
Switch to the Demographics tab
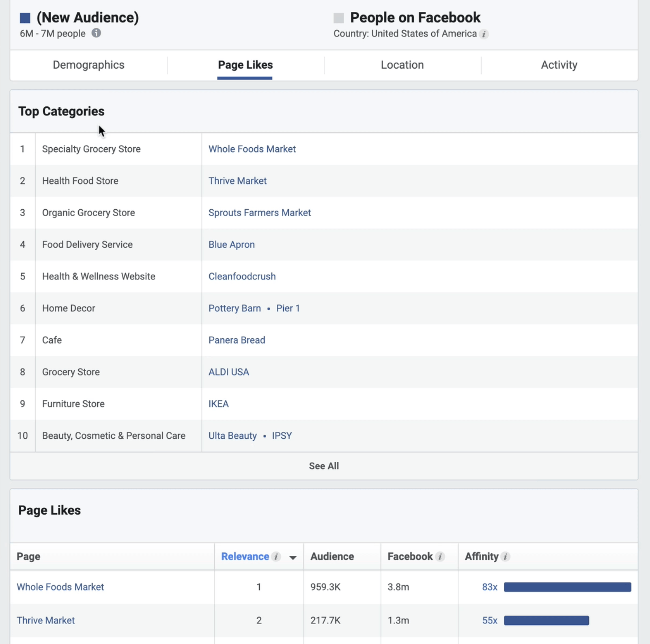point(88,65)
